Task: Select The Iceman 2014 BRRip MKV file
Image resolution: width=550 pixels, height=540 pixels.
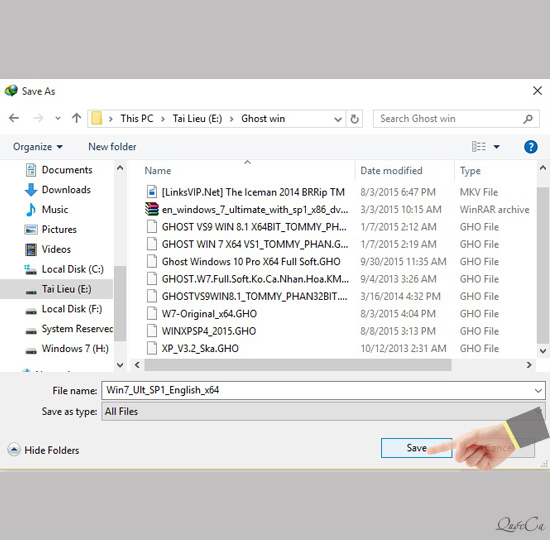Action: click(x=253, y=192)
